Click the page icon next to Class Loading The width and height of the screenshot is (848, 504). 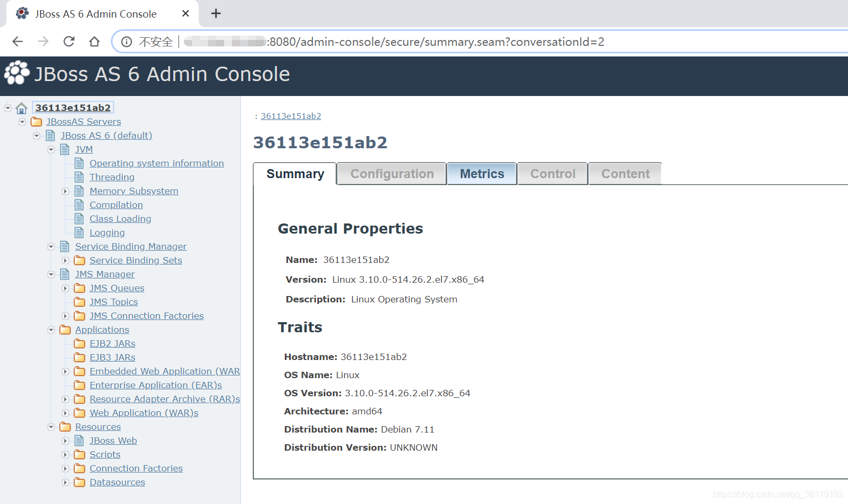pos(79,219)
